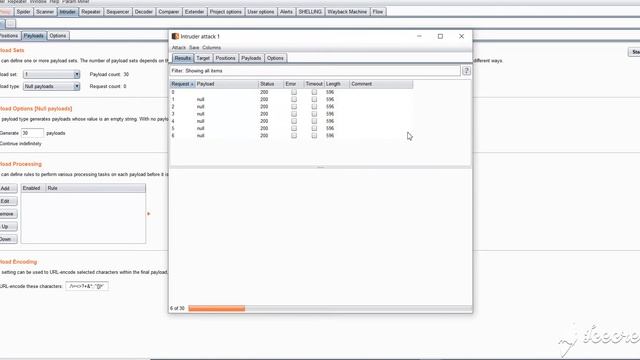640x360 pixels.
Task: Open the Comparer tab in main window
Action: (169, 12)
